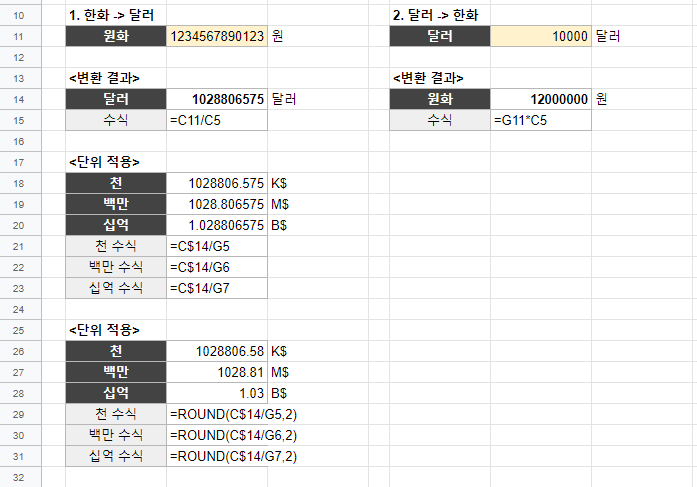Click the K$ unit in row 26
This screenshot has height=487, width=697.
279,351
